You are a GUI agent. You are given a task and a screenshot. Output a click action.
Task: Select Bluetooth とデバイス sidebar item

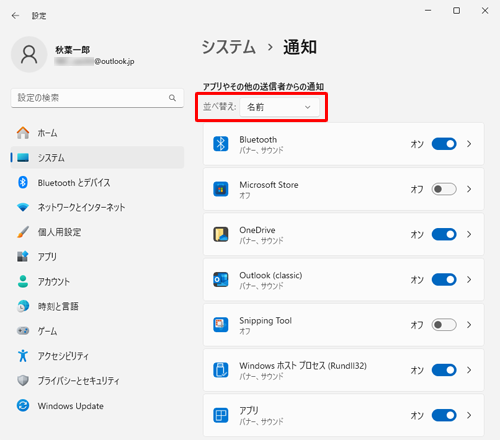(97, 182)
